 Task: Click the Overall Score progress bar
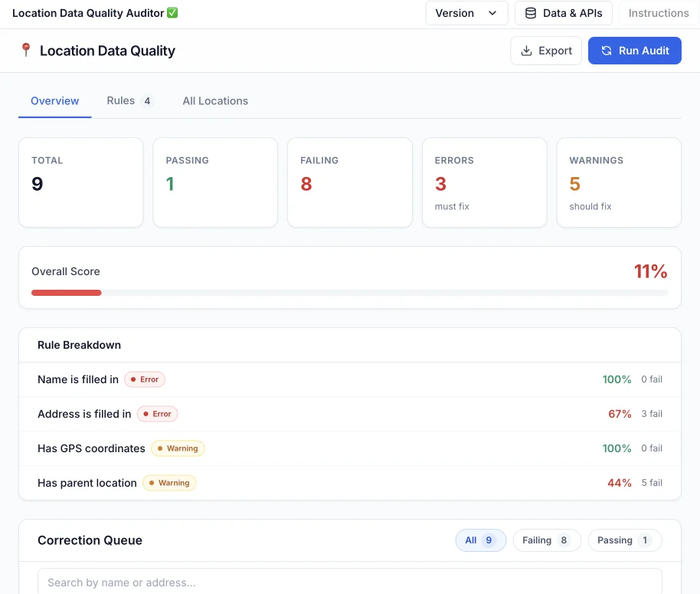pos(349,293)
